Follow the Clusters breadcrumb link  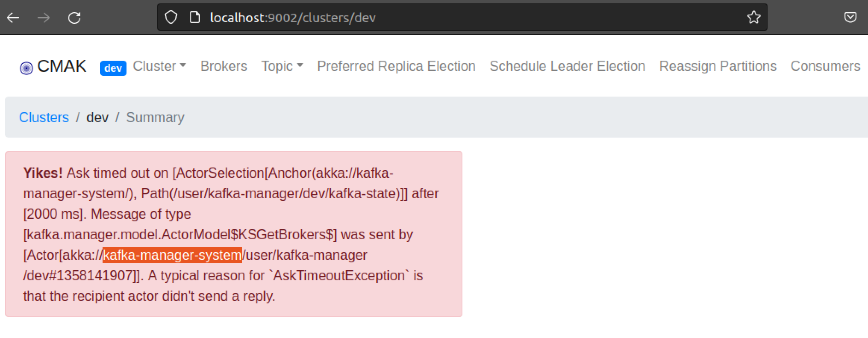coord(44,117)
